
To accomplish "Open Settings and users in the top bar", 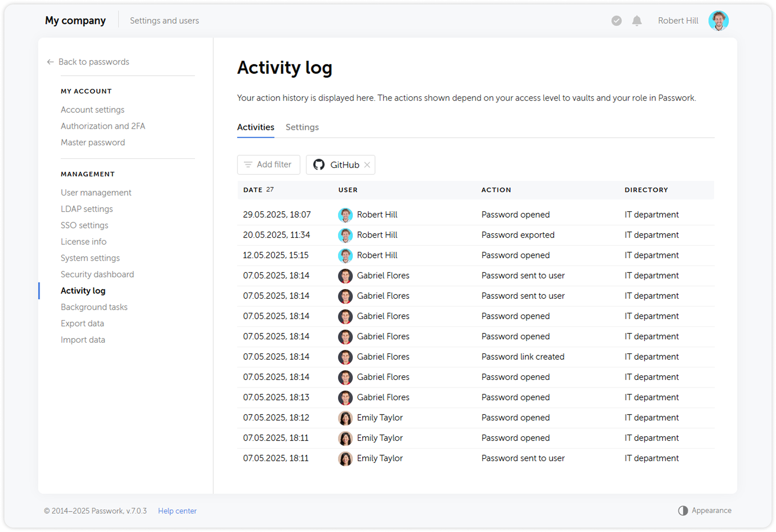I will click(164, 20).
